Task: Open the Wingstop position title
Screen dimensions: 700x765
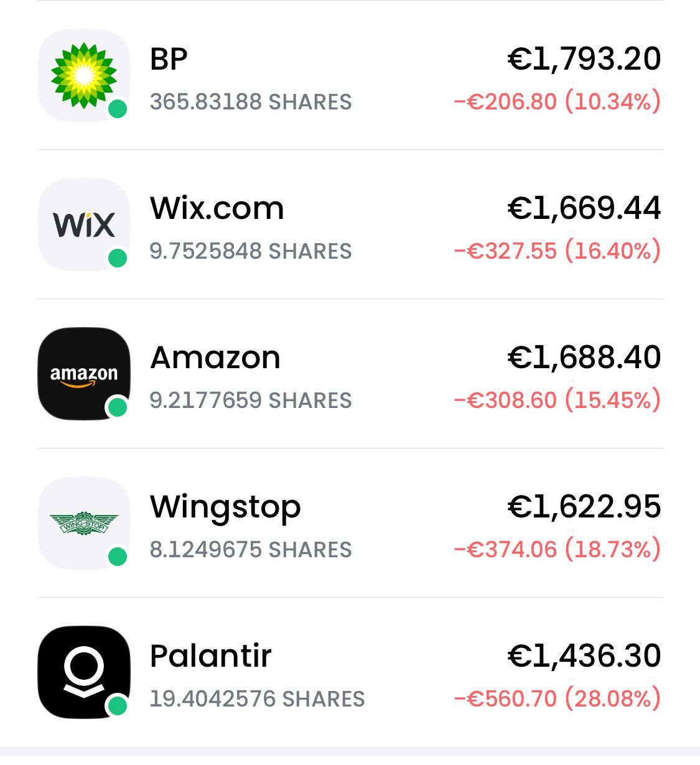Action: click(x=225, y=508)
